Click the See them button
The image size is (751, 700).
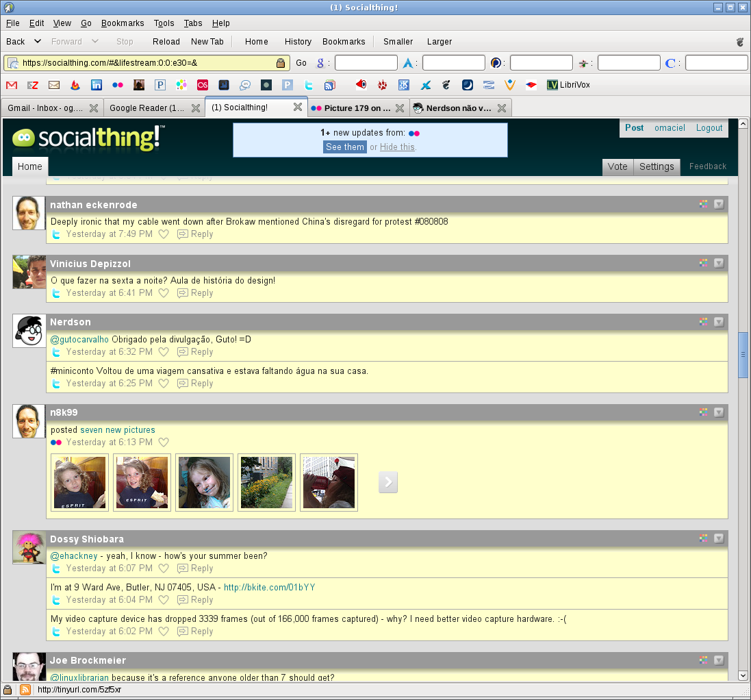tap(345, 147)
